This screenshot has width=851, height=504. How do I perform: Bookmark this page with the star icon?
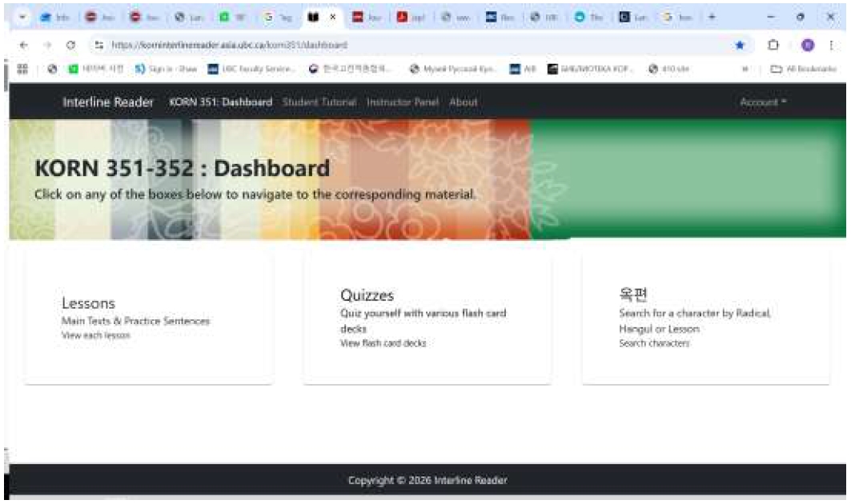coord(740,46)
